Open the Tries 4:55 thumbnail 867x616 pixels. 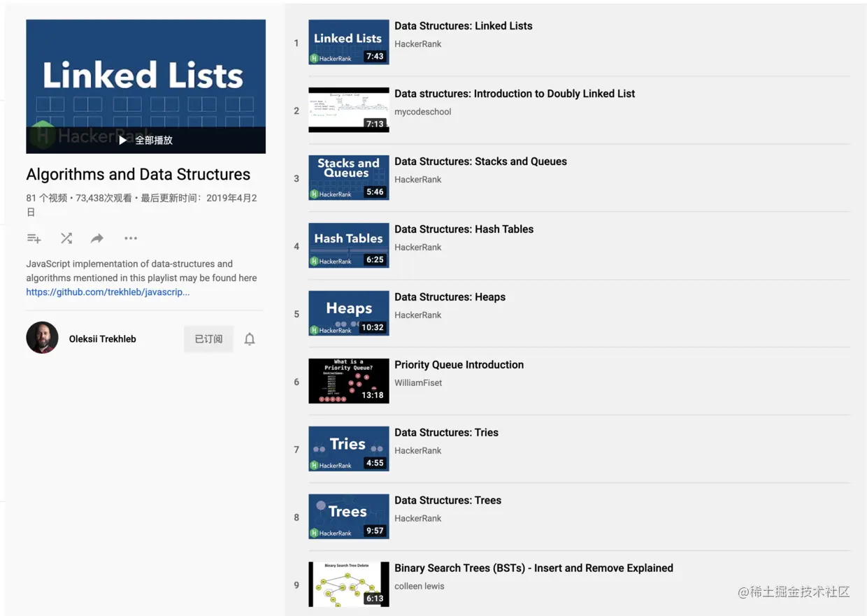click(349, 449)
